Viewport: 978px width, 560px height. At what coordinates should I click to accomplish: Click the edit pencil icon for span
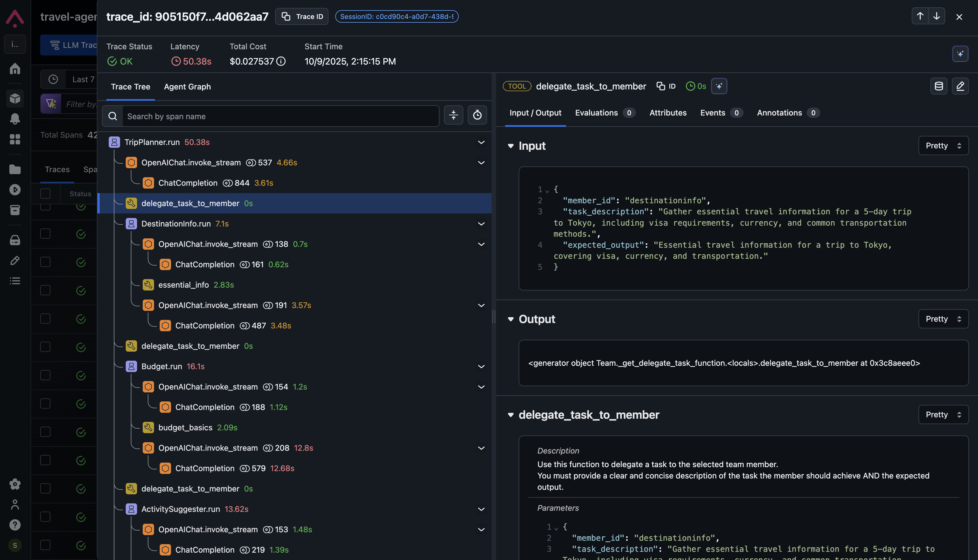tap(960, 86)
